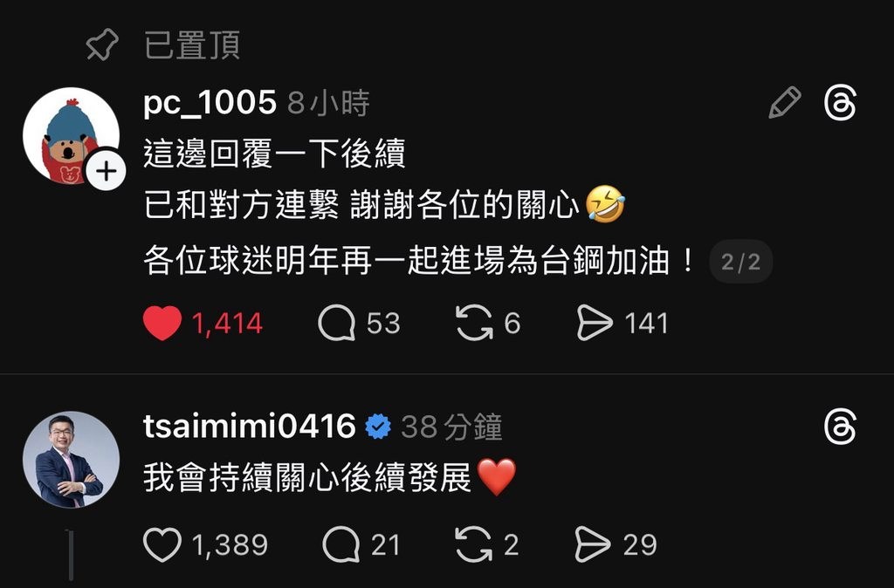Unlike the pc_1005 post via red heart

[x=162, y=323]
